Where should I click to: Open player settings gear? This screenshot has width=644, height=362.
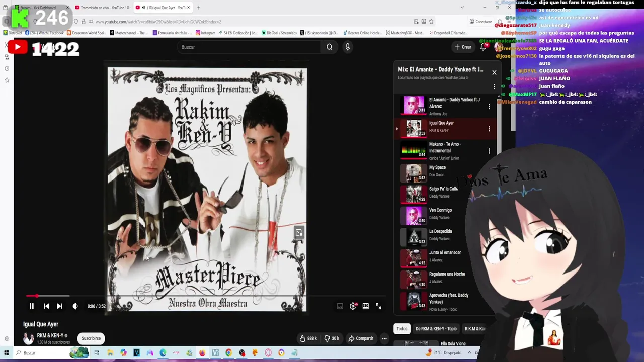353,306
